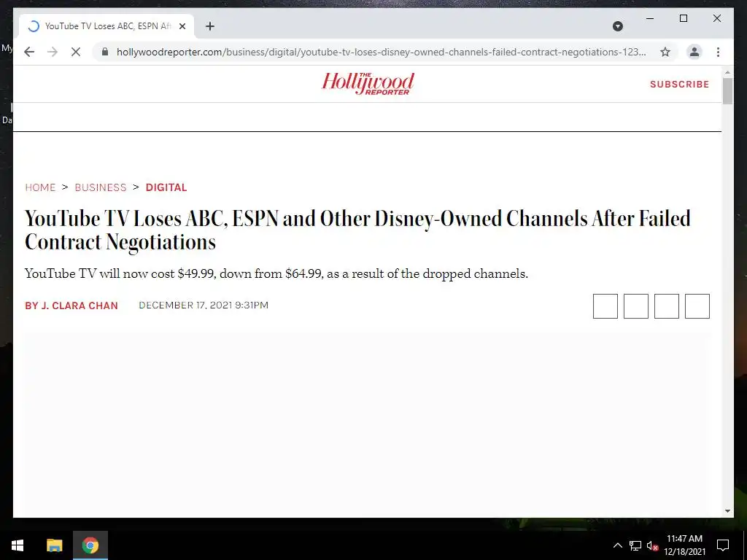Close the Chrome window
747x560 pixels.
point(716,18)
